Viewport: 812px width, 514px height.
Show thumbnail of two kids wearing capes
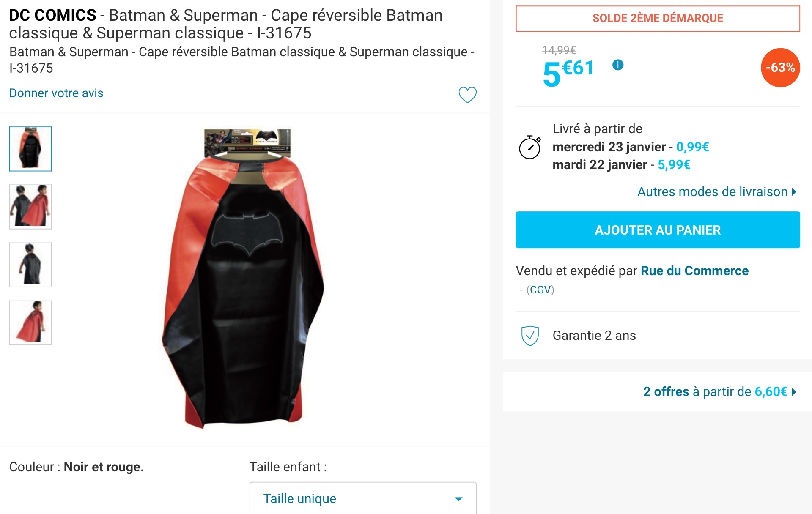[x=30, y=207]
